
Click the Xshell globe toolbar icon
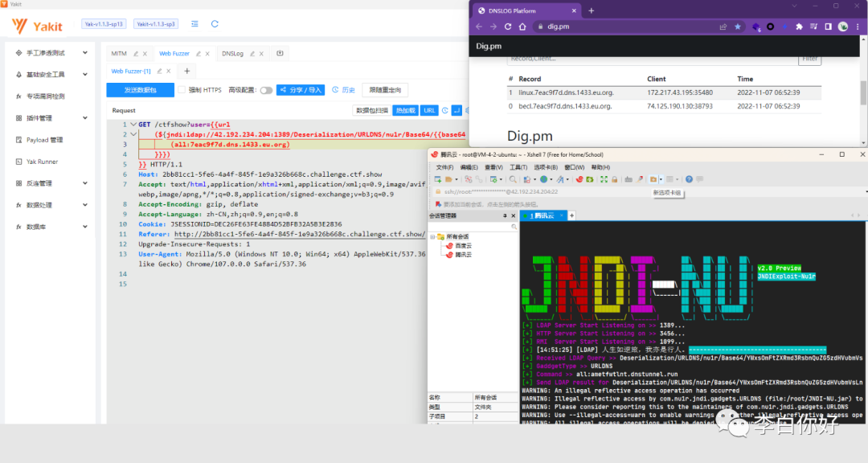(x=543, y=179)
